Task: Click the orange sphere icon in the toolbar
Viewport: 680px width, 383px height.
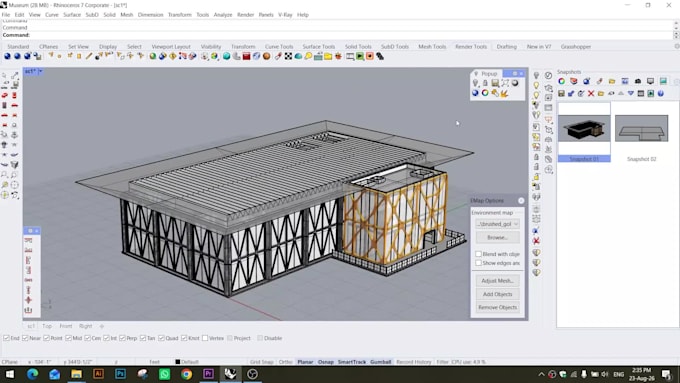Action: (267, 56)
